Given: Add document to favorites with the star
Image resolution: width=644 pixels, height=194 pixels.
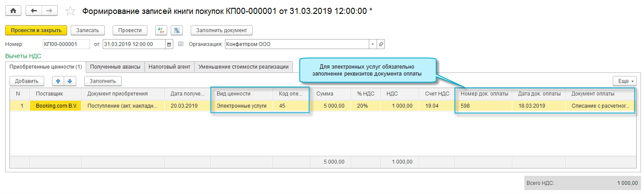Looking at the screenshot, I should 70,11.
